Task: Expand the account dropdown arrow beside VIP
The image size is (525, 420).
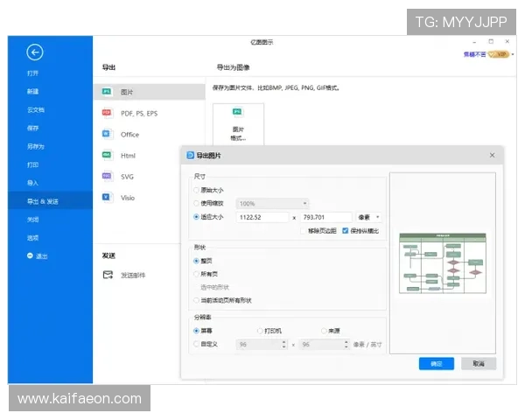Action: (x=513, y=54)
